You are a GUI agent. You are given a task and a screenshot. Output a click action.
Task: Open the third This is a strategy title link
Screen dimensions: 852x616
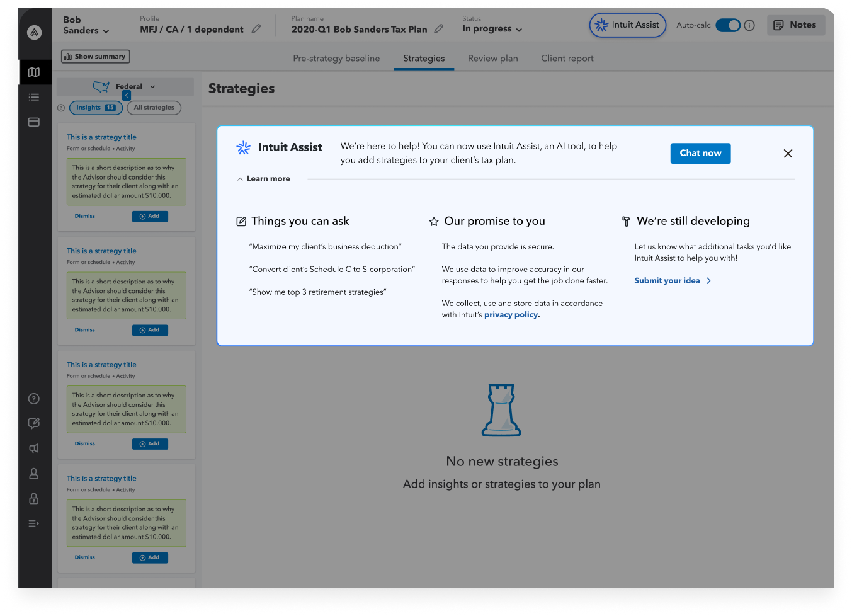(x=101, y=365)
